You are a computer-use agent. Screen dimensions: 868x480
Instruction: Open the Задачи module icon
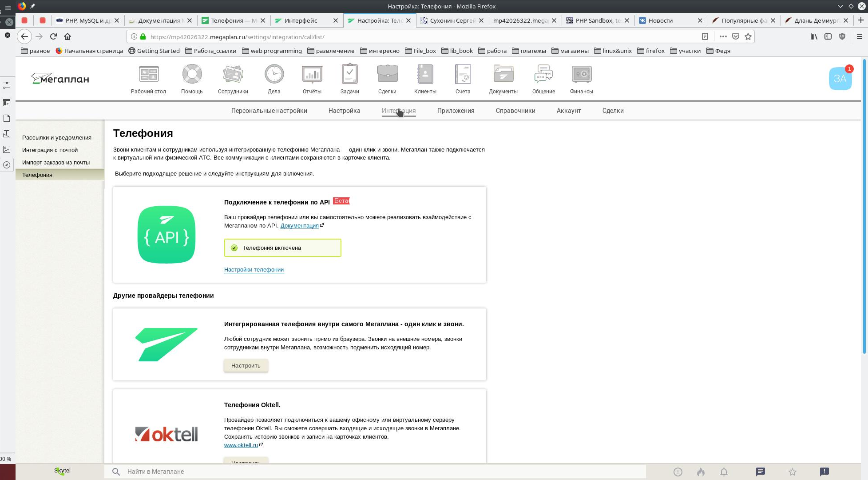pos(349,74)
